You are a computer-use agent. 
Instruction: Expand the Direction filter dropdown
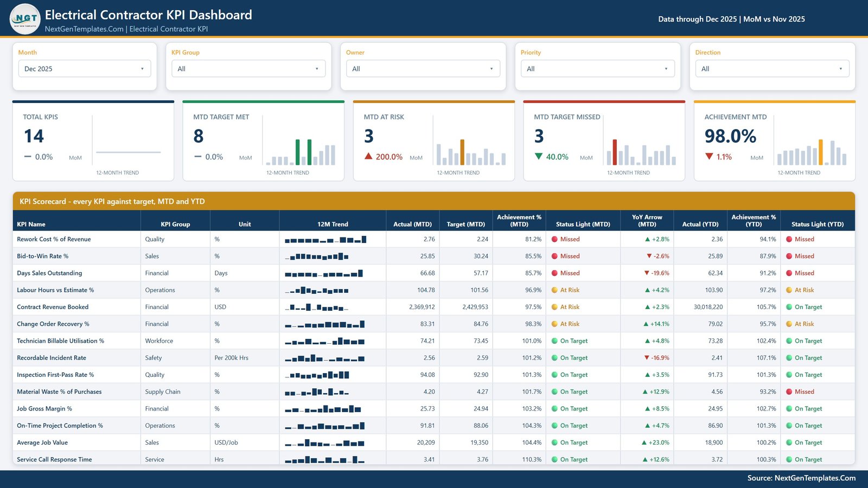coord(773,69)
